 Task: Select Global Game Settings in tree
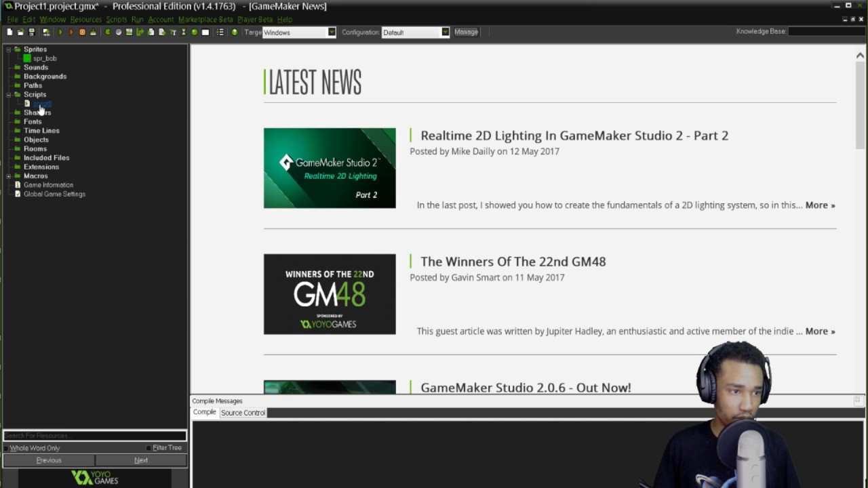coord(54,194)
